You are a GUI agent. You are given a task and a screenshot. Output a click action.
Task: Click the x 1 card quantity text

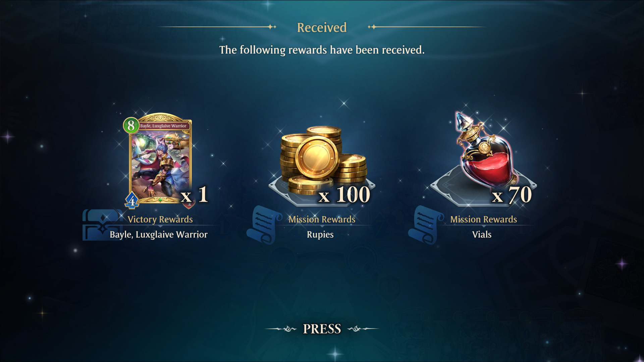tap(195, 194)
